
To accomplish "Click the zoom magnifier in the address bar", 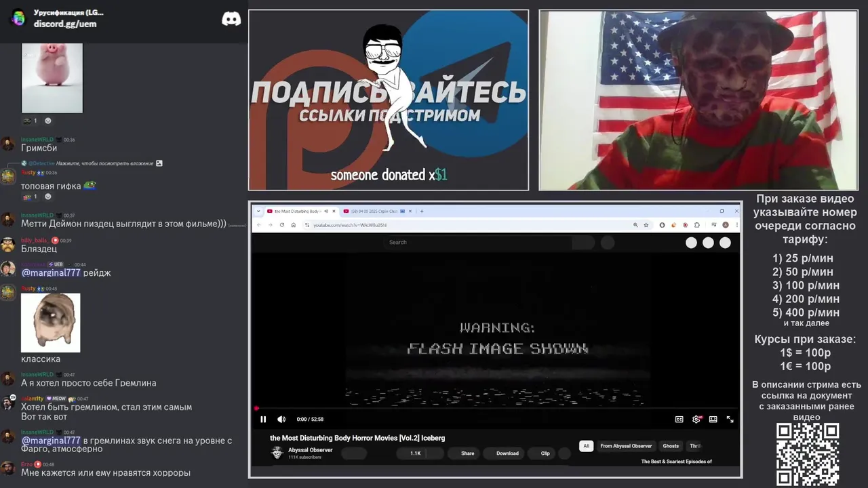I will point(635,225).
